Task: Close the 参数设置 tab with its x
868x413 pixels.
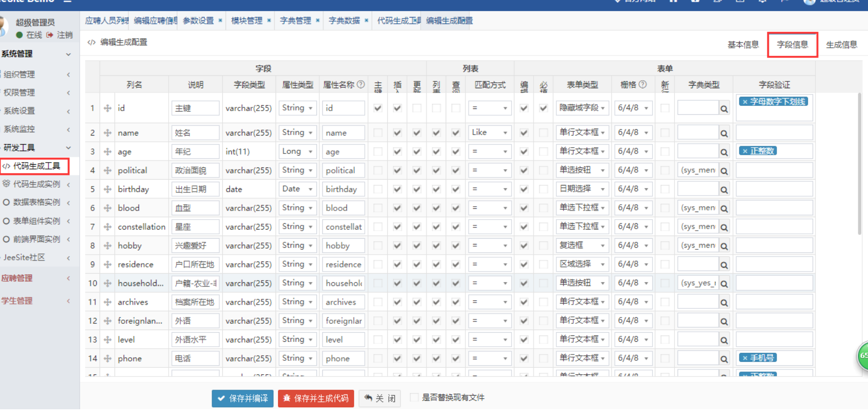Action: [220, 20]
